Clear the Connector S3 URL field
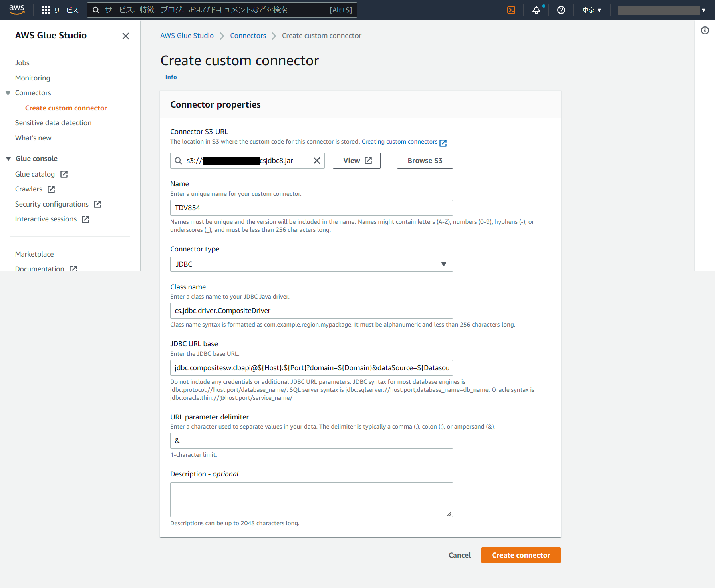 (x=317, y=161)
